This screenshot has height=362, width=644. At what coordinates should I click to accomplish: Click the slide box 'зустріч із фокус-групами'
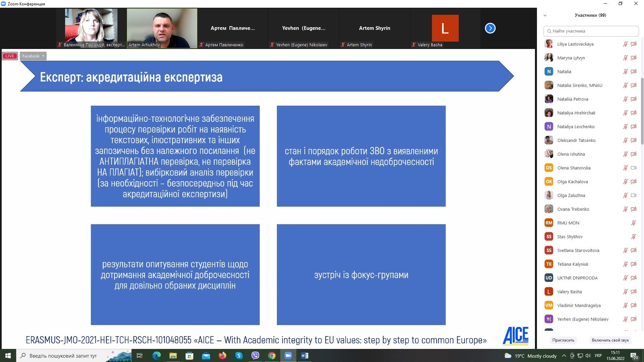(361, 274)
